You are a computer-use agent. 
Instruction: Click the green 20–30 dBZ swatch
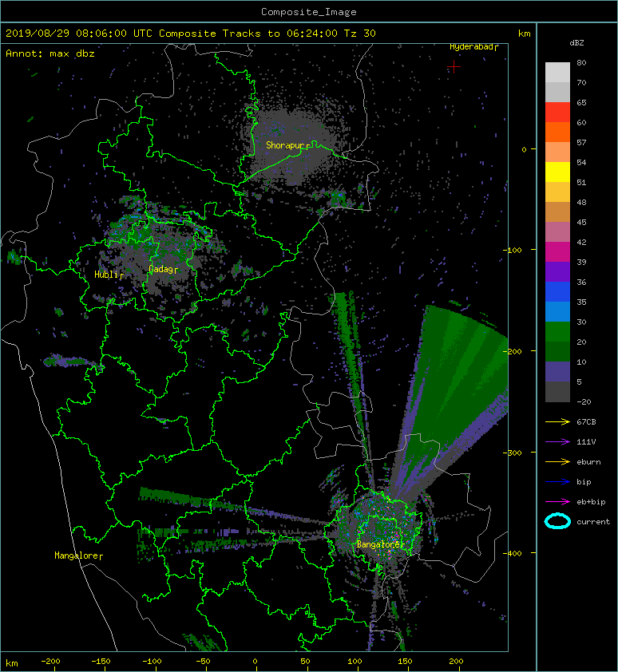pyautogui.click(x=557, y=331)
